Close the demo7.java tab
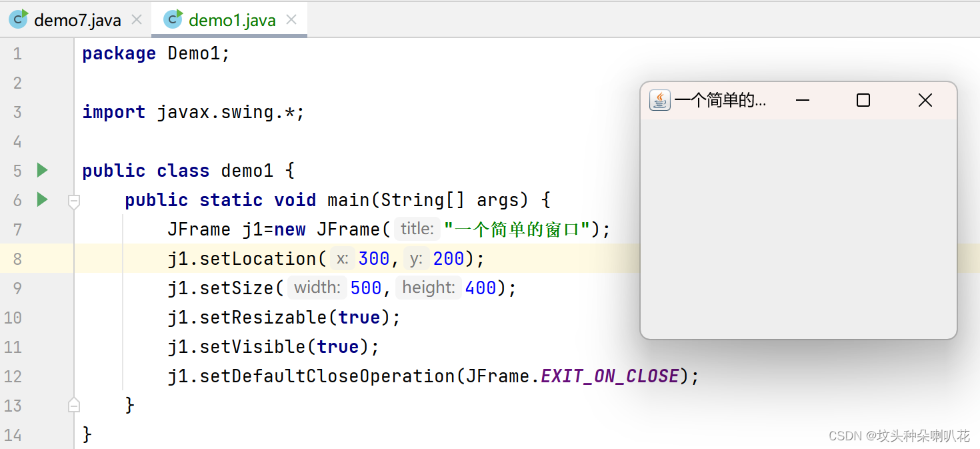The width and height of the screenshot is (980, 449). (137, 20)
